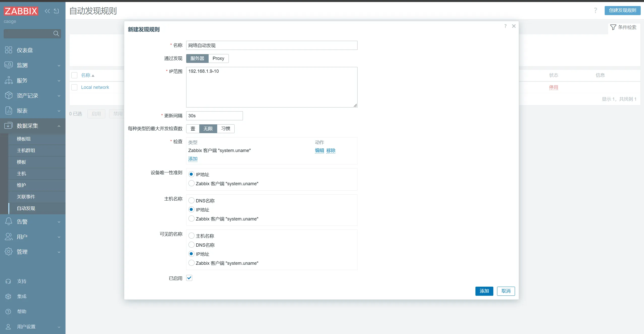The height and width of the screenshot is (334, 644).
Task: Expand the 管理 menu chevron
Action: point(59,252)
